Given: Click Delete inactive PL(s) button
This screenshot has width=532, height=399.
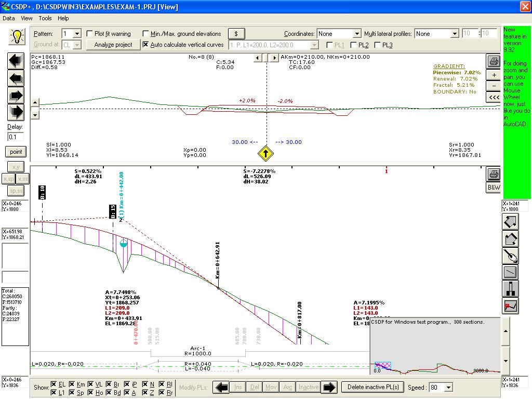Looking at the screenshot, I should click(x=373, y=387).
